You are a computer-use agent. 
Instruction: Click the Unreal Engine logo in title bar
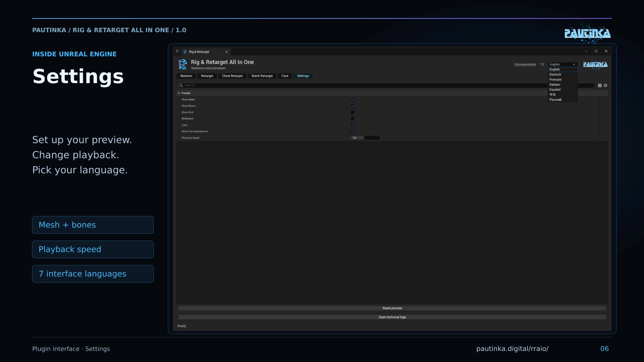(177, 51)
